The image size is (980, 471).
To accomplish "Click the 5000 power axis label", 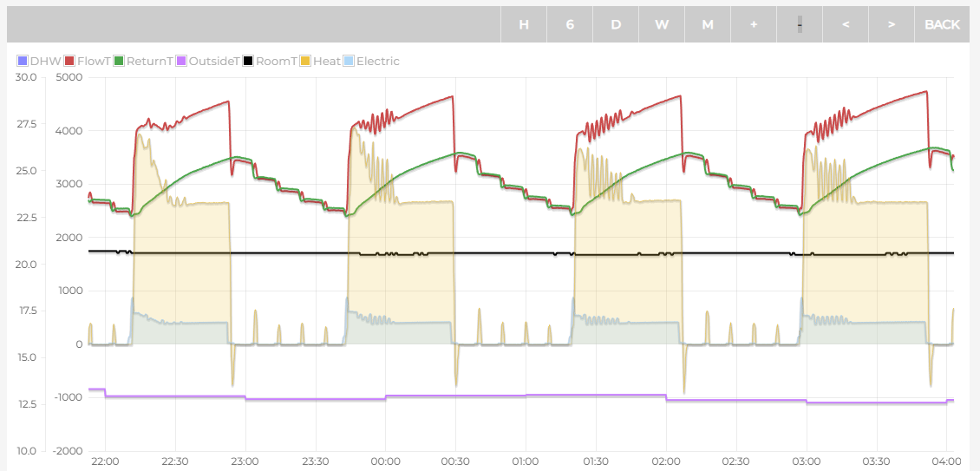I will 69,77.
